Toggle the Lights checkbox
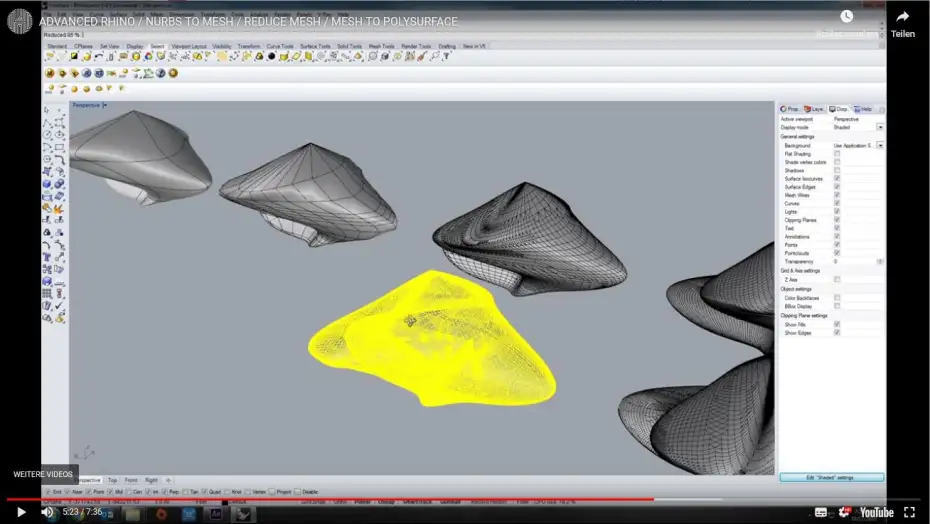This screenshot has height=524, width=930. tap(837, 212)
